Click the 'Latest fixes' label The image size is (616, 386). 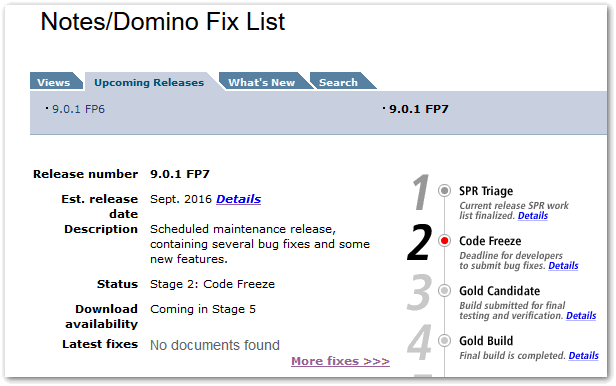[x=100, y=344]
